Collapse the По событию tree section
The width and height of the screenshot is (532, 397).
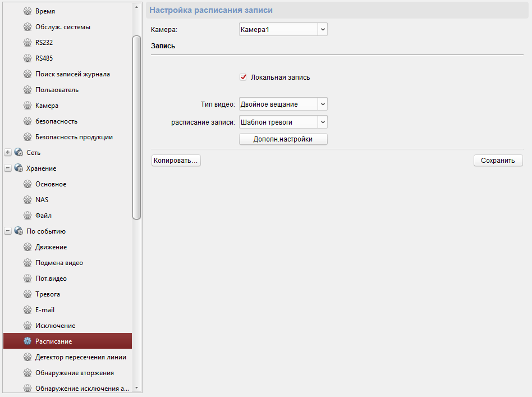point(8,231)
